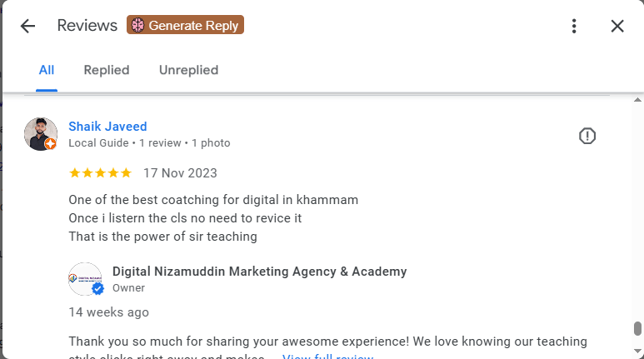This screenshot has height=359, width=644.
Task: Show the Unreplied reviews tab
Action: click(x=188, y=70)
